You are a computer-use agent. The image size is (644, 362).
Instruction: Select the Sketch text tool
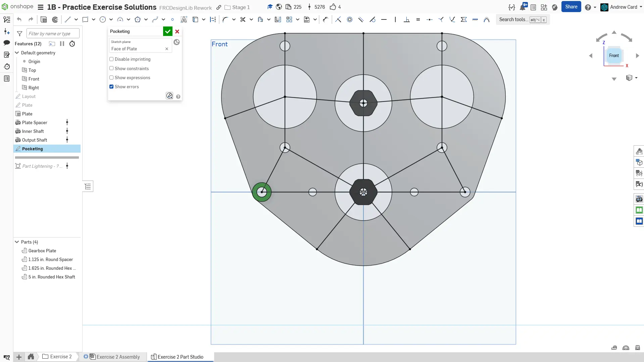pos(184,19)
